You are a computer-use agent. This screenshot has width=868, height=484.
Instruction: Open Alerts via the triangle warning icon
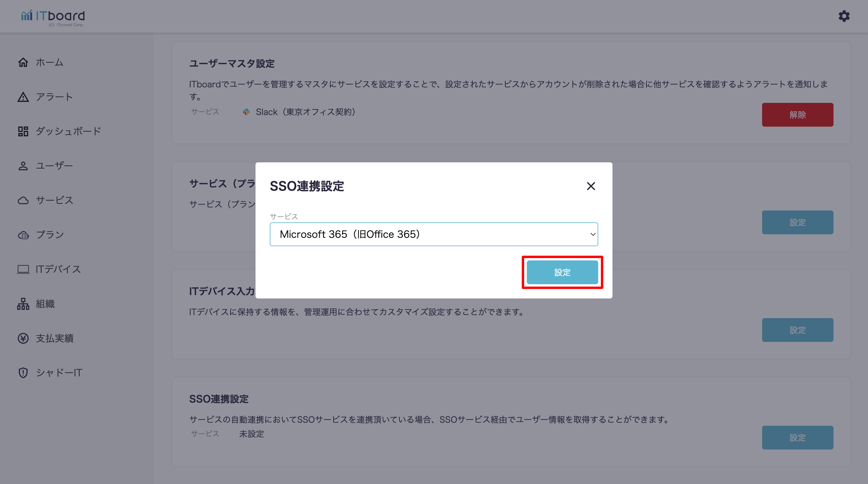pos(23,97)
